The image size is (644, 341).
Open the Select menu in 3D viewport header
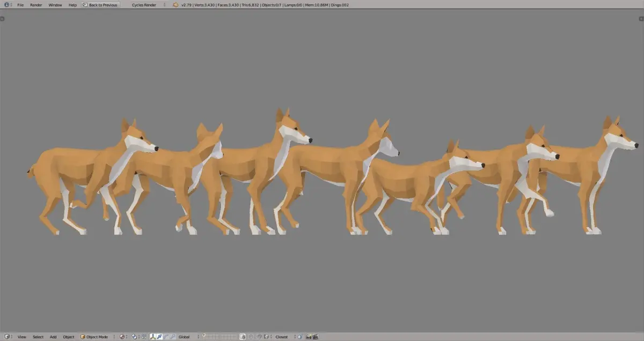pyautogui.click(x=38, y=337)
